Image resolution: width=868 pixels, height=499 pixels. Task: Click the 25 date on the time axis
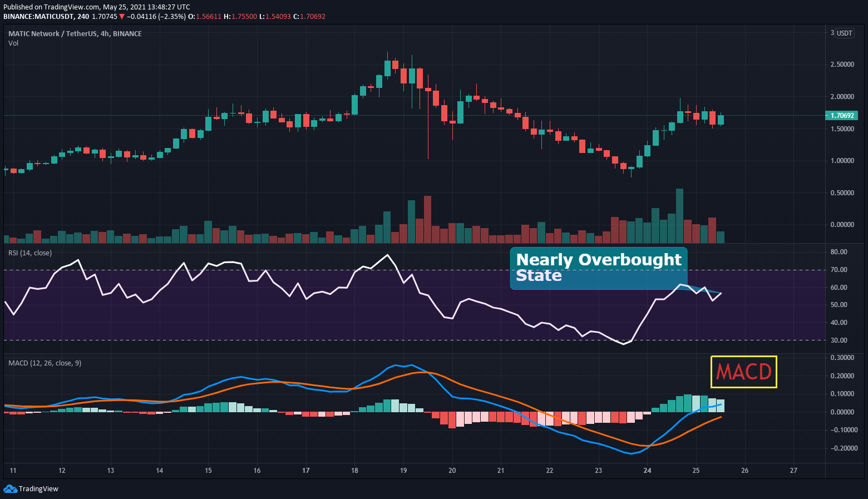[x=696, y=471]
